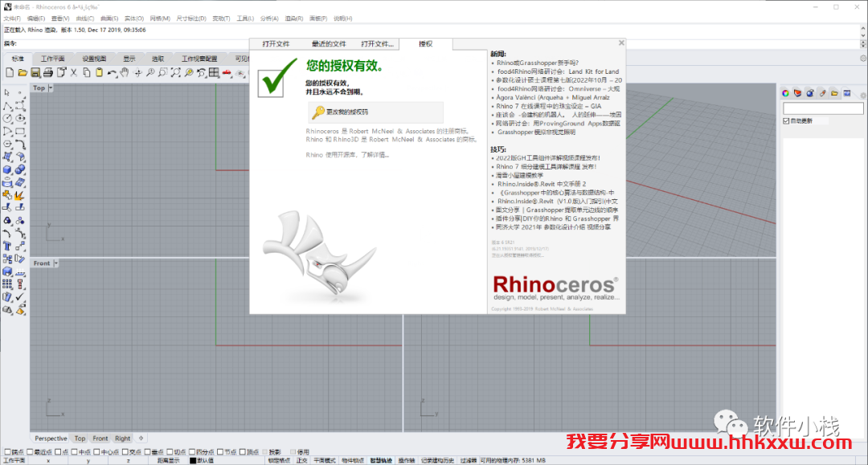Open the 曲线(C) menu

84,18
